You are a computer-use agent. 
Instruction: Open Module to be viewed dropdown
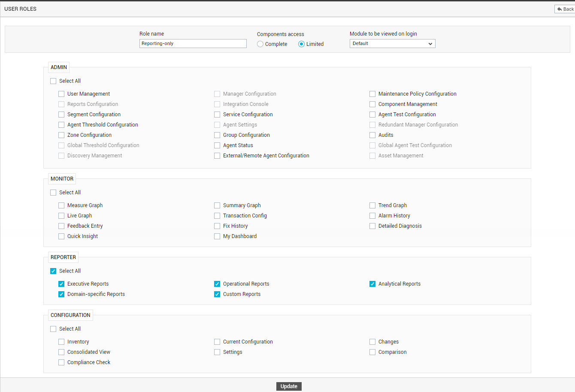tap(393, 43)
